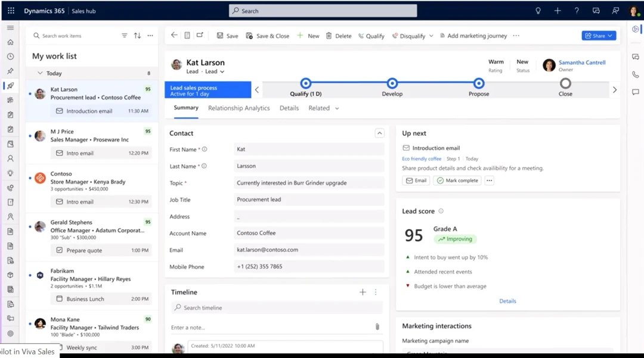This screenshot has width=644, height=358.
Task: Collapse the Contact section chevron
Action: [379, 133]
